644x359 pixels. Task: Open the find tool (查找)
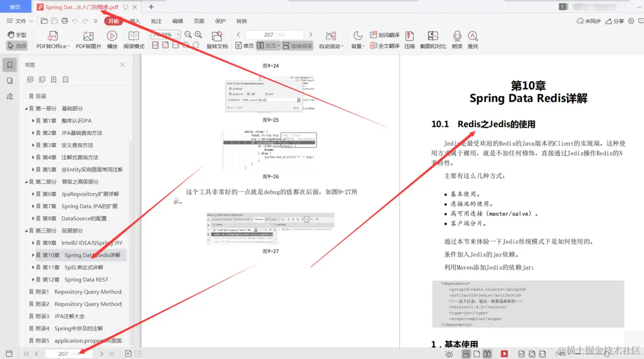click(x=473, y=40)
